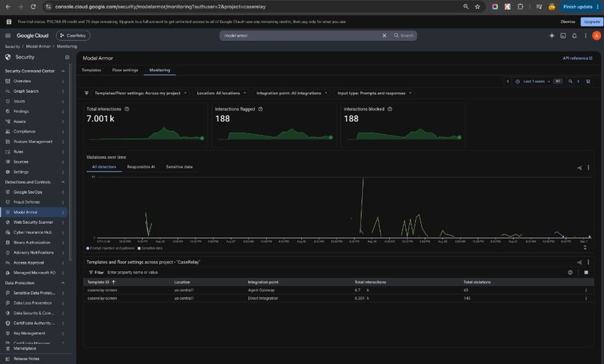Screen dimensions: 604x364
Task: Select the Fraud Defense shield icon
Action: click(7, 201)
